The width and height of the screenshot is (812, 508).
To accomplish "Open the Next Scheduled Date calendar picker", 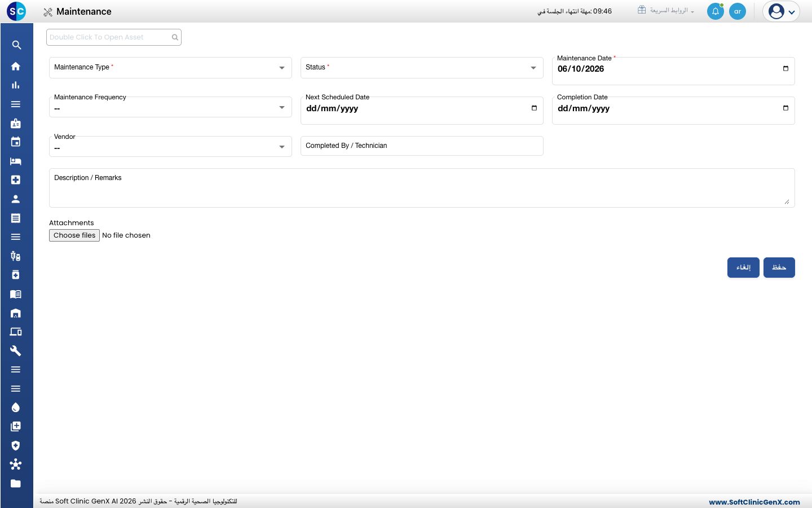I will (x=534, y=108).
